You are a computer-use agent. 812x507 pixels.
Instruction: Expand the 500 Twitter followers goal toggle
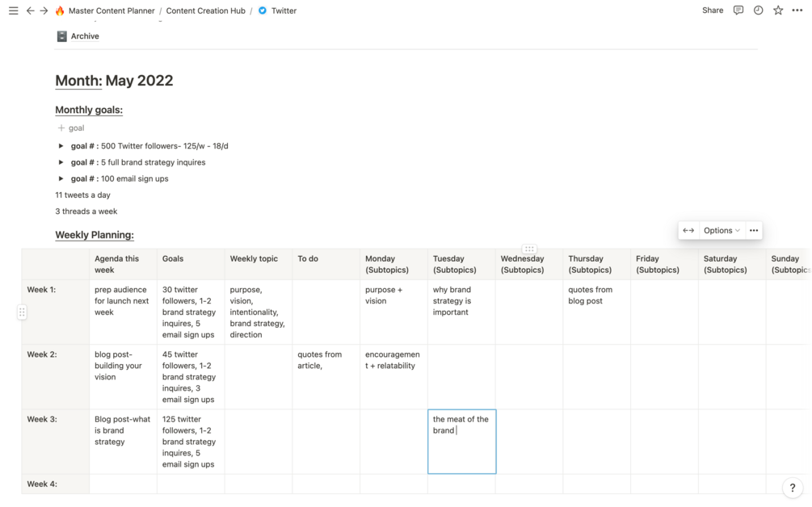pyautogui.click(x=61, y=146)
